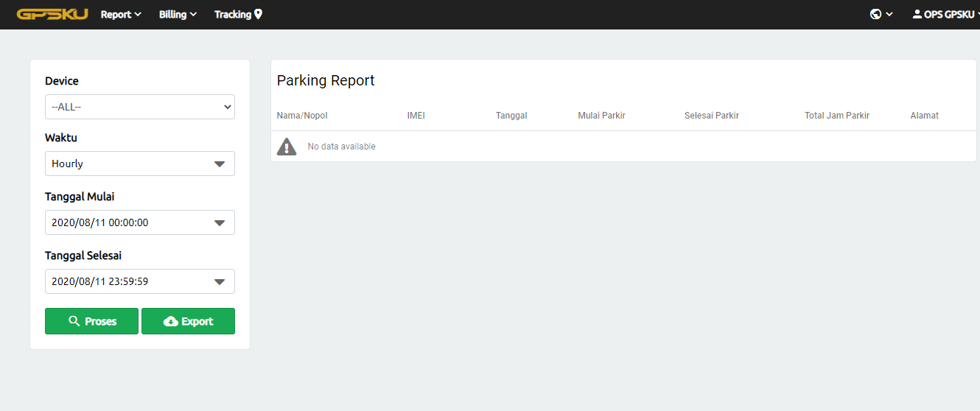
Task: Click the user profile icon
Action: pos(917,14)
